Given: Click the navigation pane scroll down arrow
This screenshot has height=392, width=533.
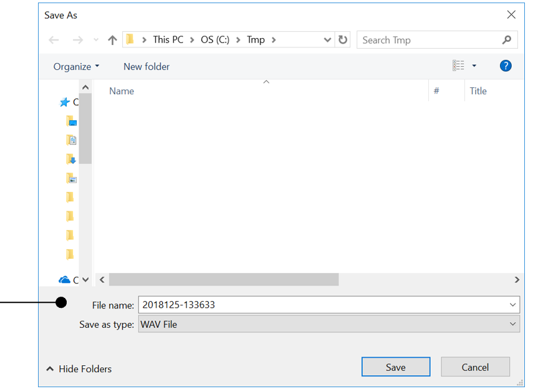Looking at the screenshot, I should click(x=85, y=280).
